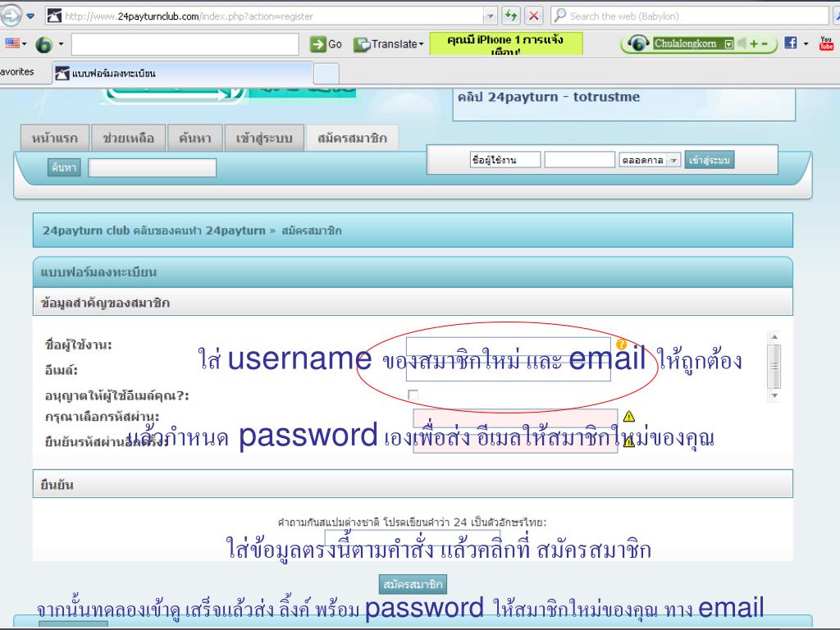Click the radio volume plus button
The height and width of the screenshot is (630, 840).
point(754,43)
